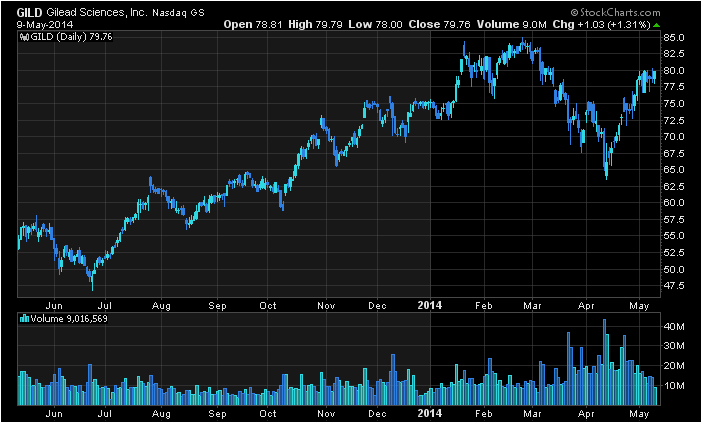Click the 57.5 price axis label

(x=674, y=219)
